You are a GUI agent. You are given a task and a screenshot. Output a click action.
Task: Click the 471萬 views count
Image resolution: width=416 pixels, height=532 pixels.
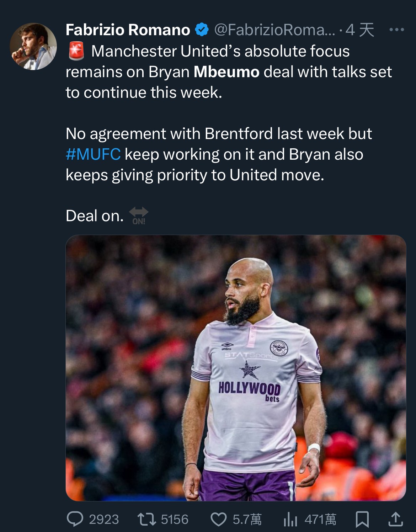320,520
